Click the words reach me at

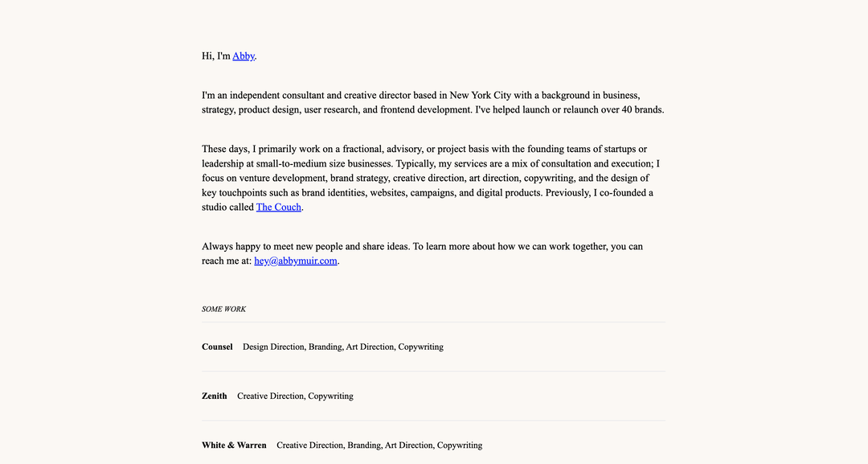point(227,261)
